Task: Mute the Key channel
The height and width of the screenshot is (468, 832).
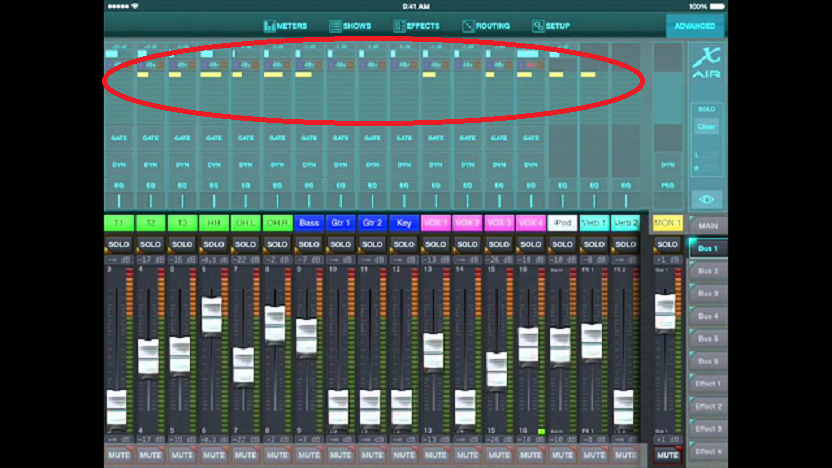Action: pos(404,455)
